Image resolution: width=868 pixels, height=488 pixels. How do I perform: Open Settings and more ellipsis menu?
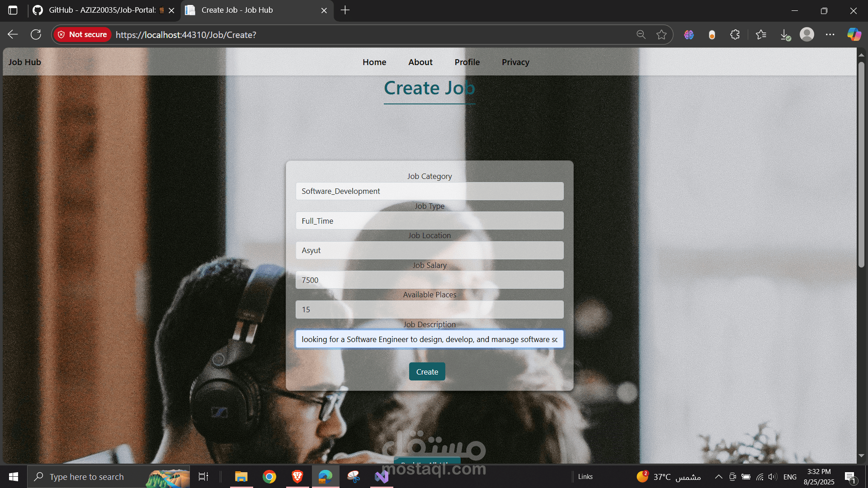coord(830,34)
